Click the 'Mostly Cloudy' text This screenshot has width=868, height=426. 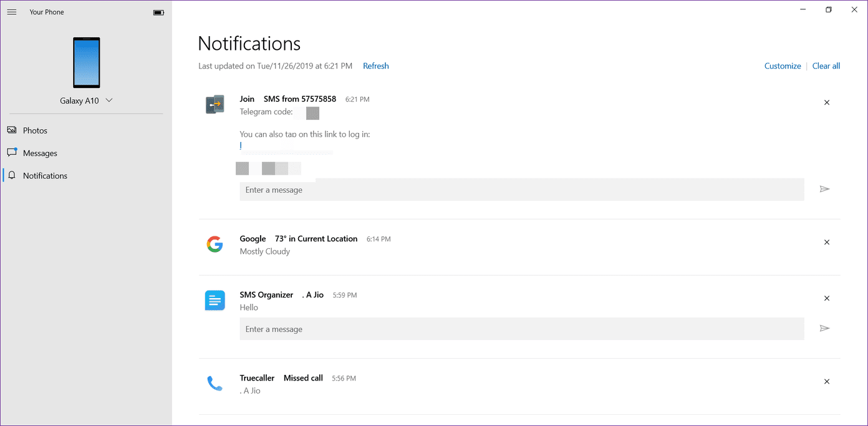coord(265,251)
